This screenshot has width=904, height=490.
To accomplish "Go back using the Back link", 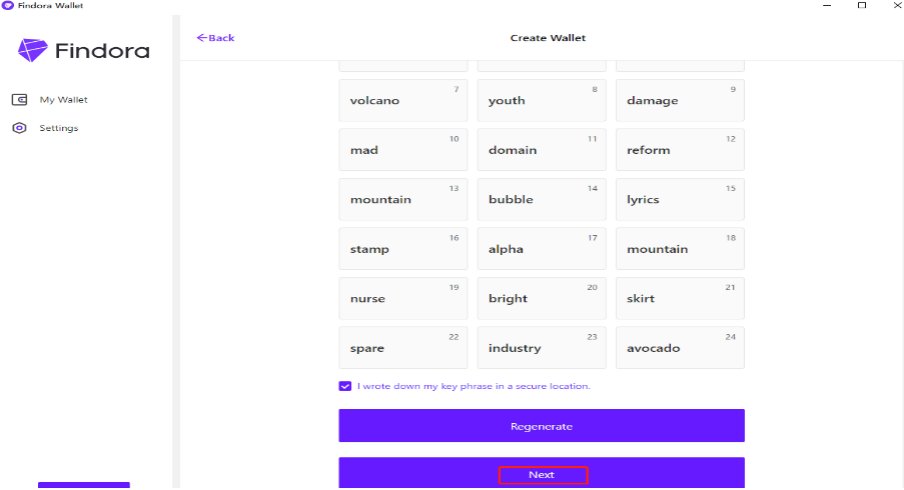I will point(216,37).
